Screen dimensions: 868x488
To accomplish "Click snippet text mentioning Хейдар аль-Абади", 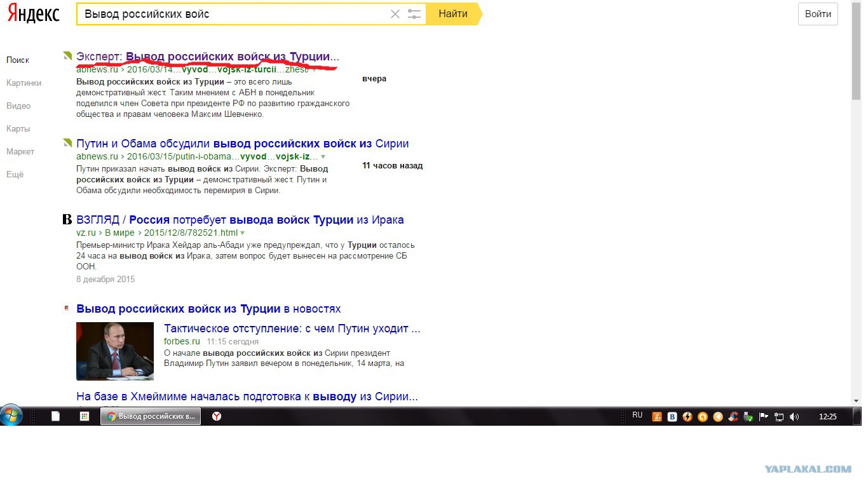I will coord(245,256).
